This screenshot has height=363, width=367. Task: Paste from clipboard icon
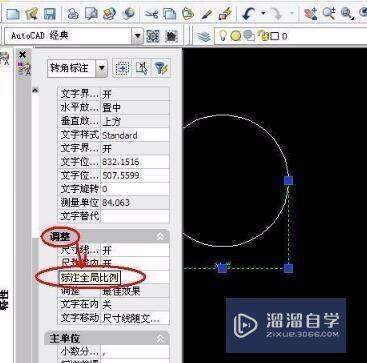(x=188, y=14)
